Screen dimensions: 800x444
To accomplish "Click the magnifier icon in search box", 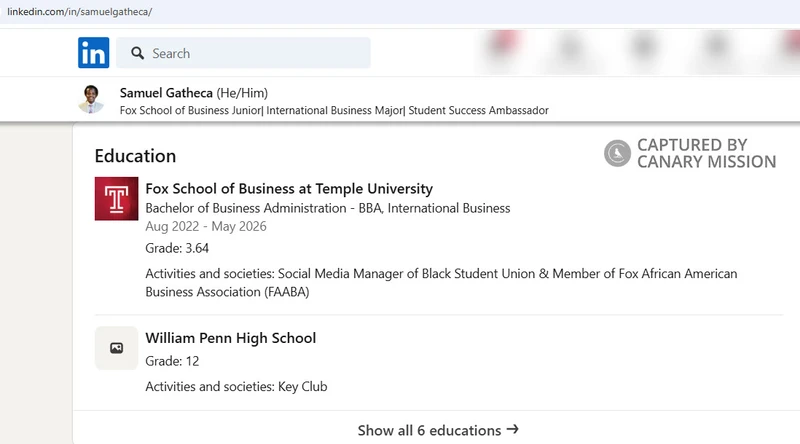I will coord(138,53).
